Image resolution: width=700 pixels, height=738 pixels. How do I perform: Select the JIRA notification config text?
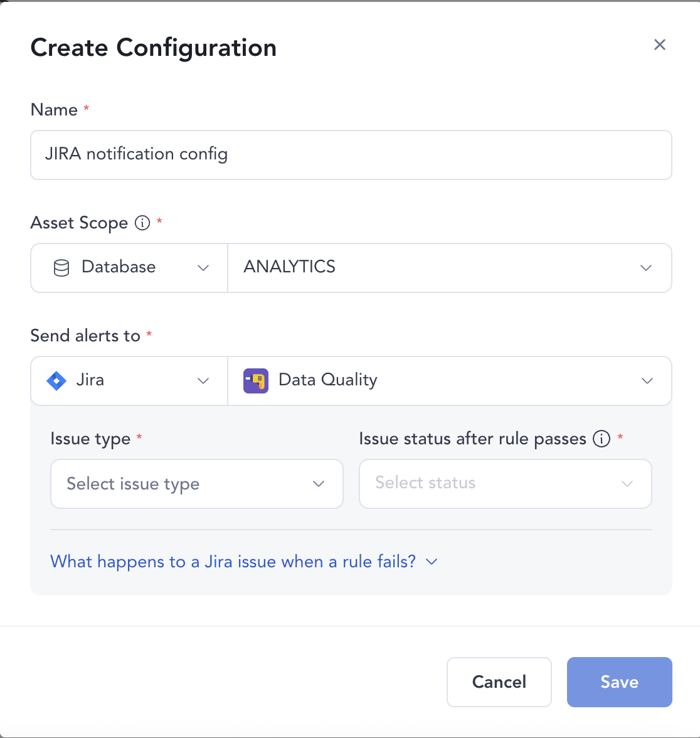pos(136,154)
